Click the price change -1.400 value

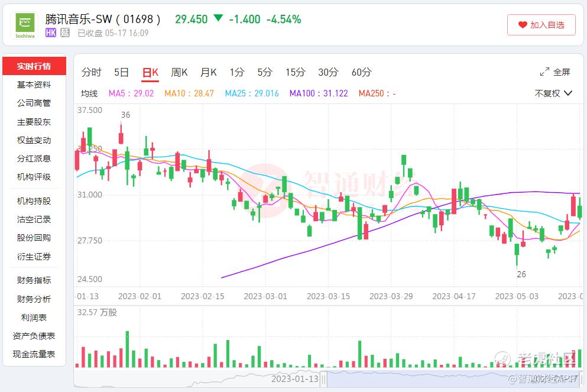coord(245,19)
